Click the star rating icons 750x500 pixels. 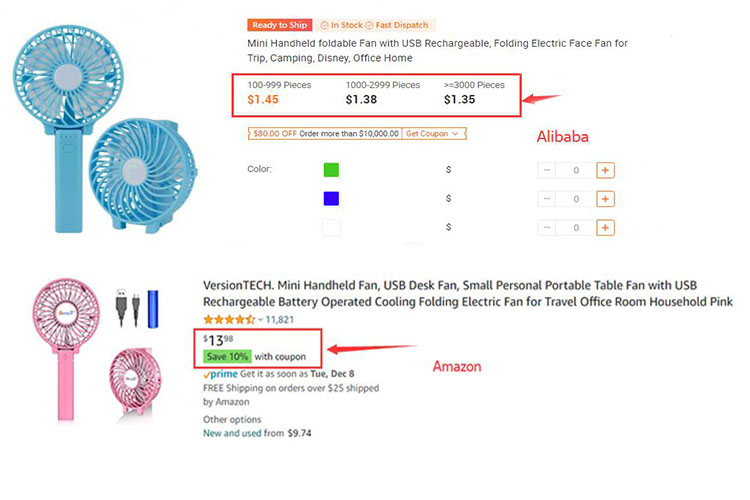[x=228, y=320]
